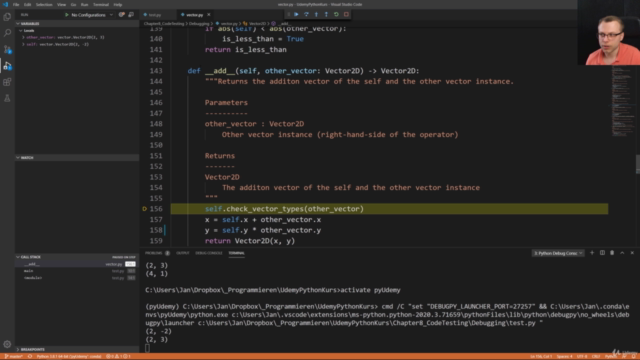Select the <module> call stack frame
The height and width of the screenshot is (360, 640).
[x=76, y=278]
